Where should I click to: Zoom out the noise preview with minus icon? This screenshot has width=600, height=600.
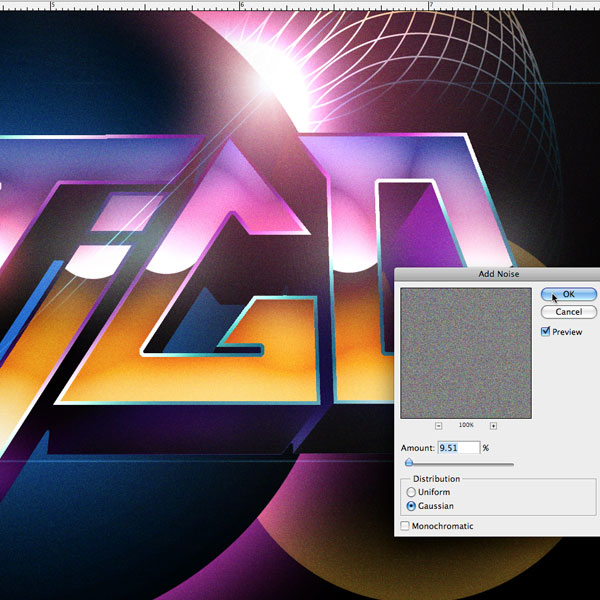(x=439, y=426)
